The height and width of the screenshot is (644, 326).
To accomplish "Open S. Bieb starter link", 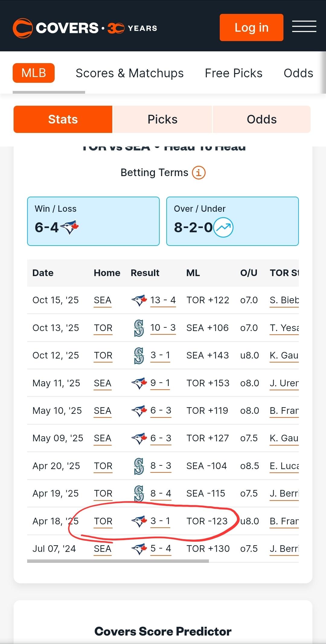I will [284, 300].
